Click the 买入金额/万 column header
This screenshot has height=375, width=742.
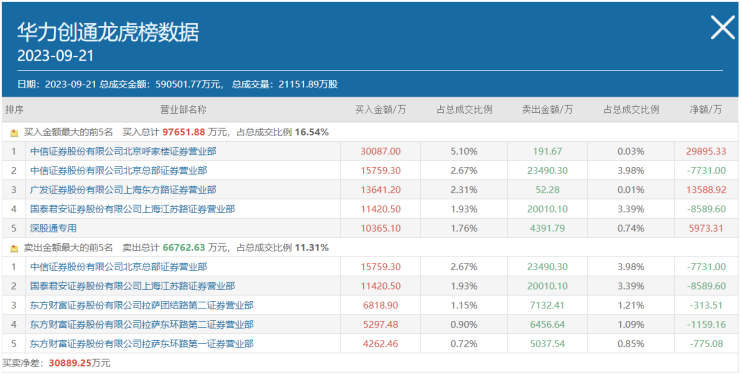point(380,110)
